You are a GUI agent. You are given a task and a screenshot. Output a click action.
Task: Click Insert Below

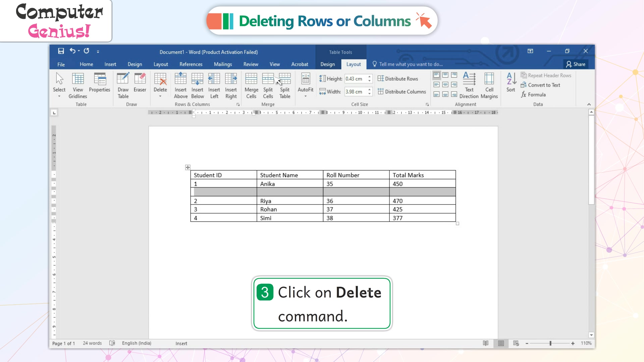(x=197, y=86)
